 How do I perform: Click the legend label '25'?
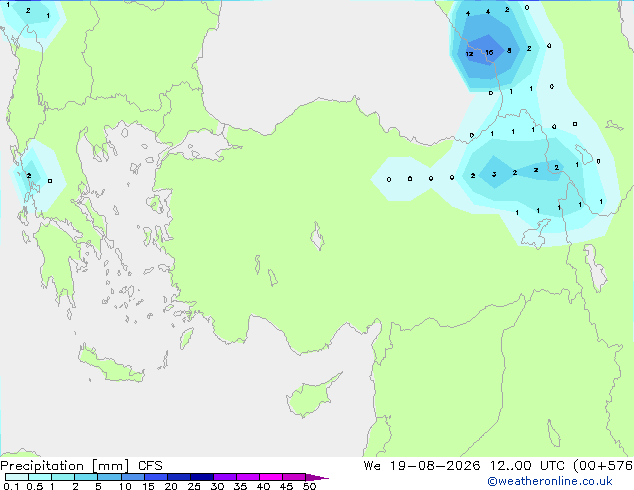194,486
